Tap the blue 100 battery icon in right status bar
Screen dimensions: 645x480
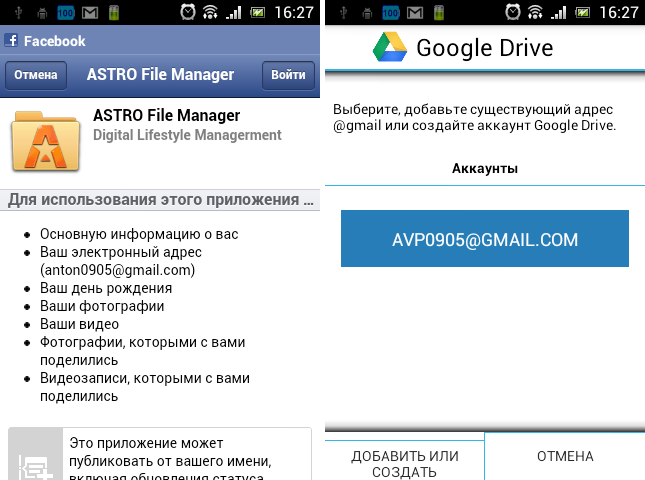pos(391,13)
